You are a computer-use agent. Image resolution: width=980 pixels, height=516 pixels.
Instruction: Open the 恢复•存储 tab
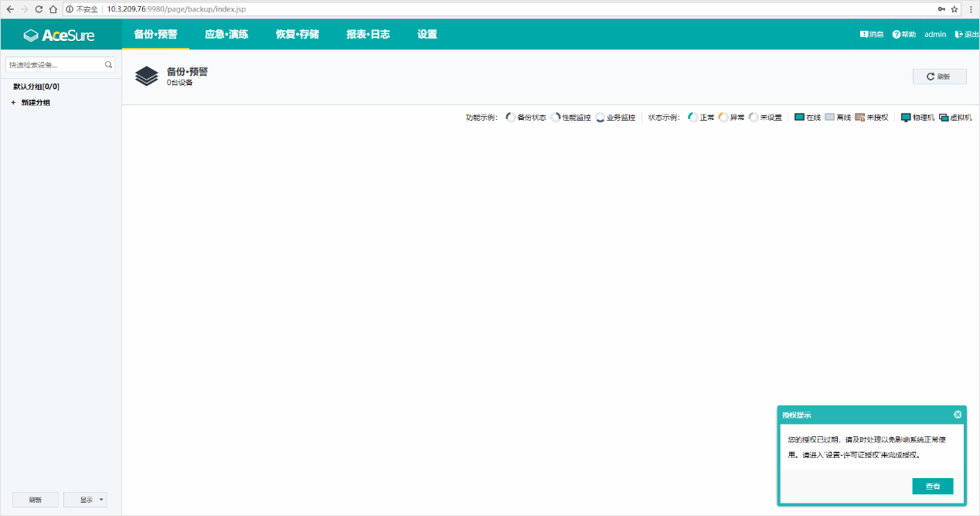(297, 35)
